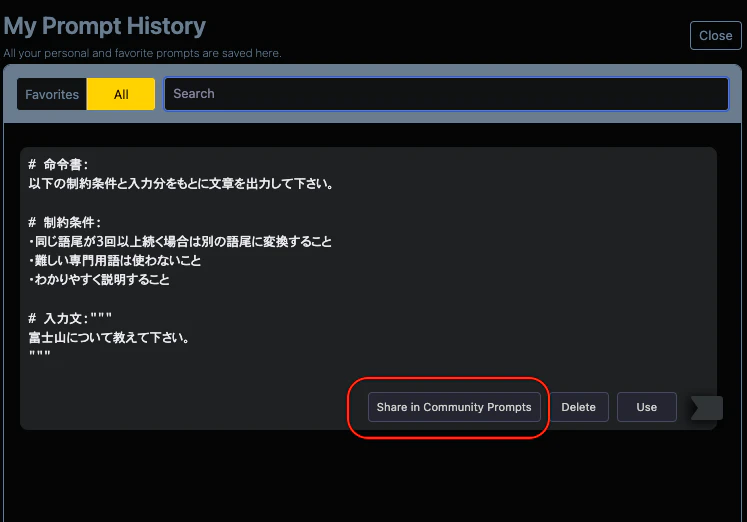Image resolution: width=747 pixels, height=522 pixels.
Task: Click the line starting with '以下の制約条件'
Action: pos(181,184)
